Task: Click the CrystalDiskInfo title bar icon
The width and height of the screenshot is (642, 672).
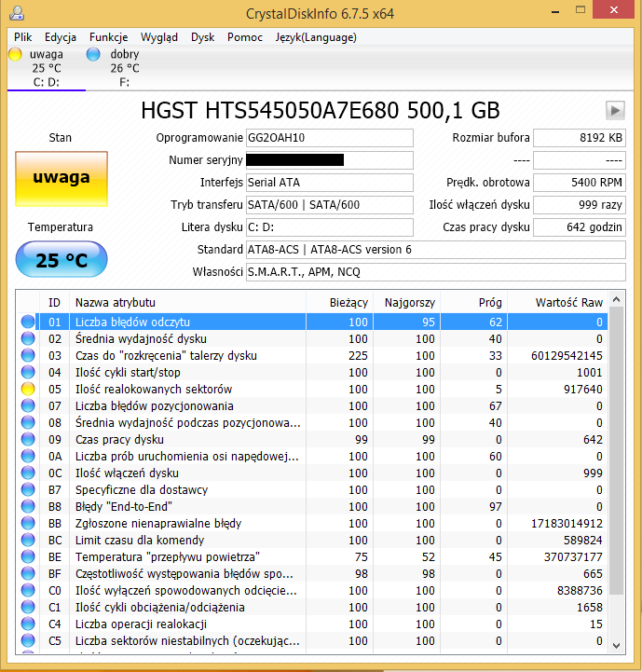Action: tap(17, 13)
